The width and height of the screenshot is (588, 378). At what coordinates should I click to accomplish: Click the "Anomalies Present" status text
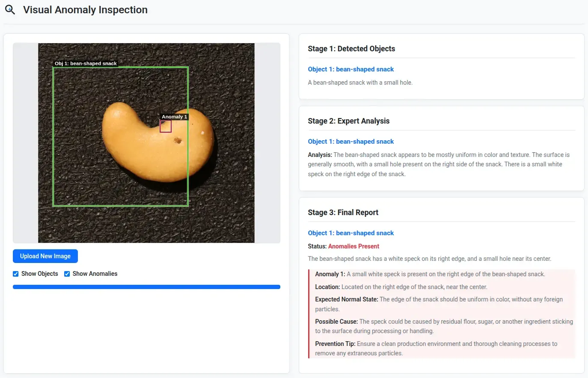353,246
